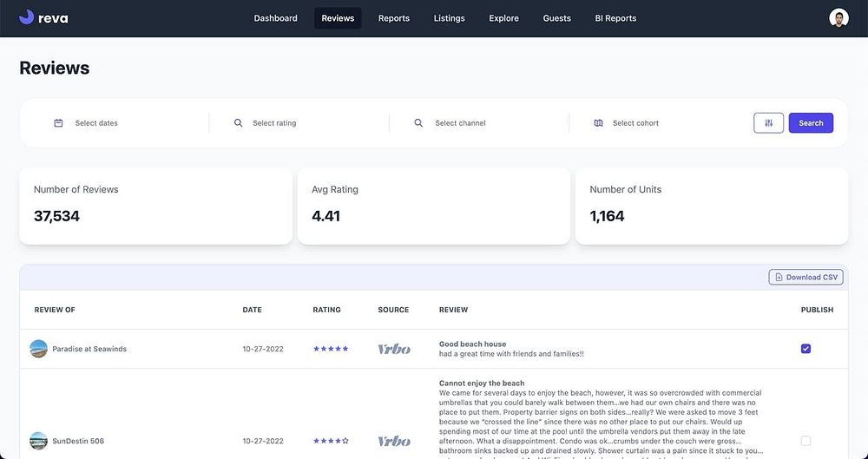Image resolution: width=868 pixels, height=459 pixels.
Task: Open BI Reports in the top nav
Action: click(x=615, y=18)
